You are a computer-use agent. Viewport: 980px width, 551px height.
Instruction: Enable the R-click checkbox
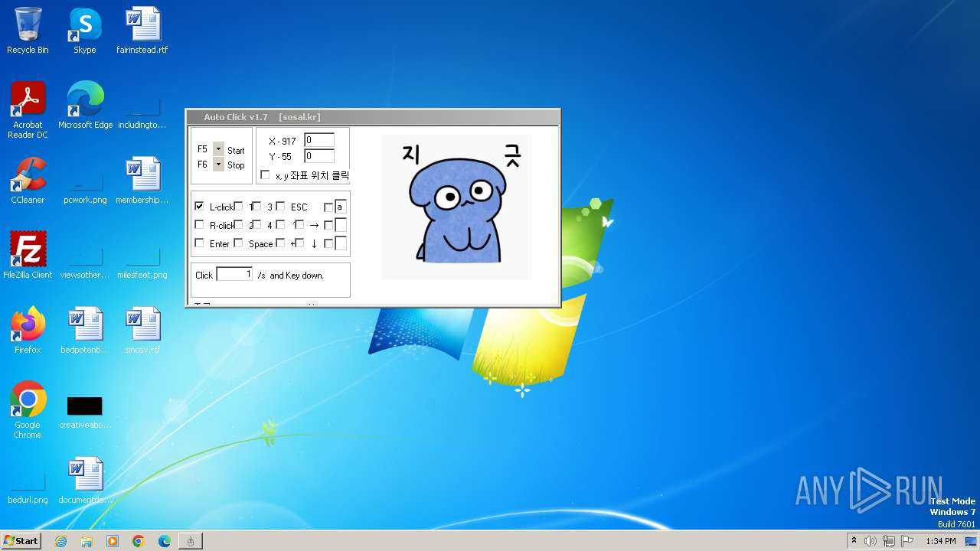click(x=200, y=225)
